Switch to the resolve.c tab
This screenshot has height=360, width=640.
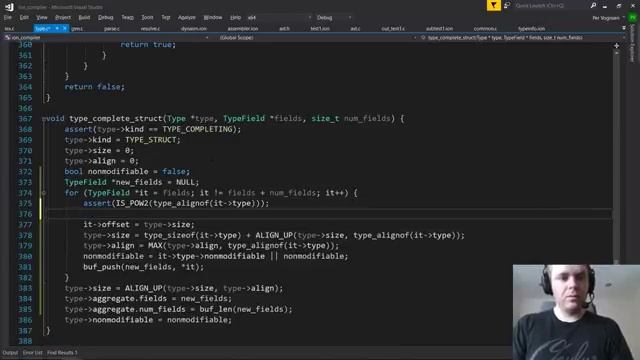coord(150,29)
